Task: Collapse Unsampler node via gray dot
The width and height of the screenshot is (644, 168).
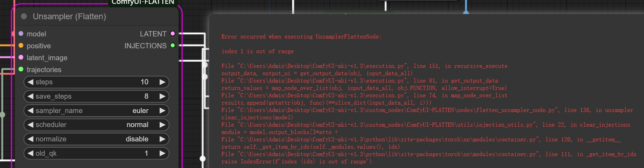Action: [x=24, y=16]
